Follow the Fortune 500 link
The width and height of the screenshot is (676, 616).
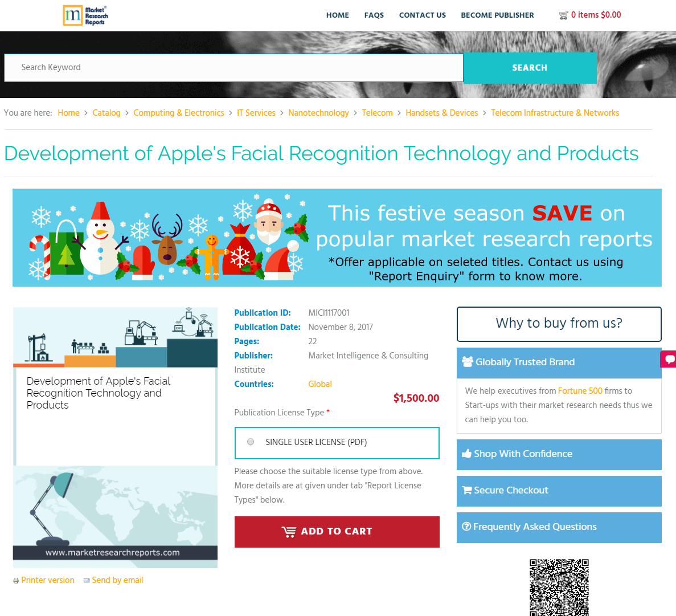(x=580, y=391)
